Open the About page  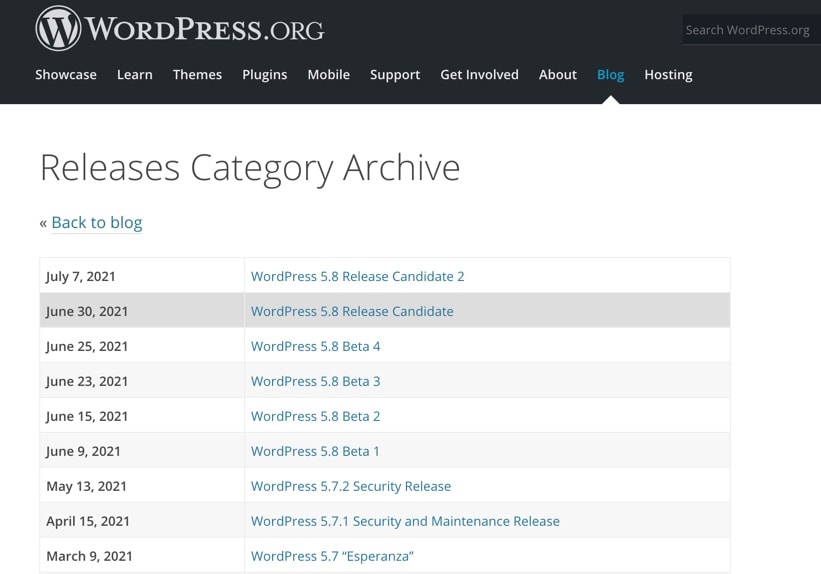tap(558, 75)
